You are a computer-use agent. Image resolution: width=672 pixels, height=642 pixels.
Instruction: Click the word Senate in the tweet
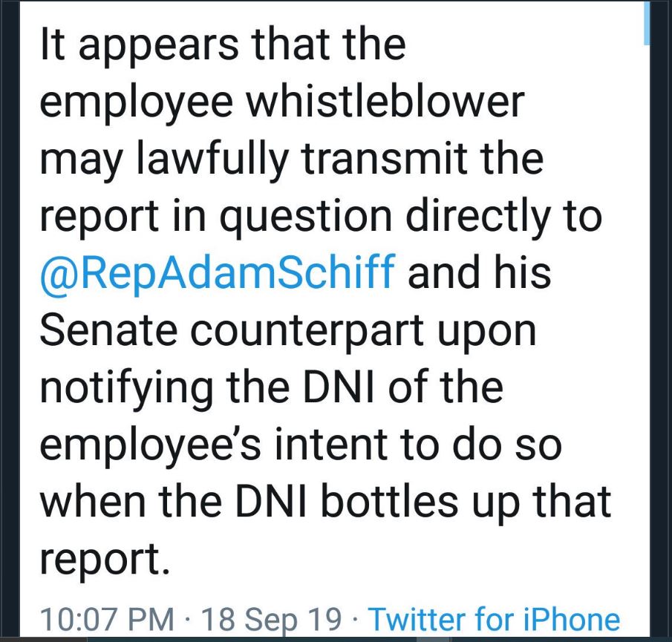pyautogui.click(x=108, y=330)
